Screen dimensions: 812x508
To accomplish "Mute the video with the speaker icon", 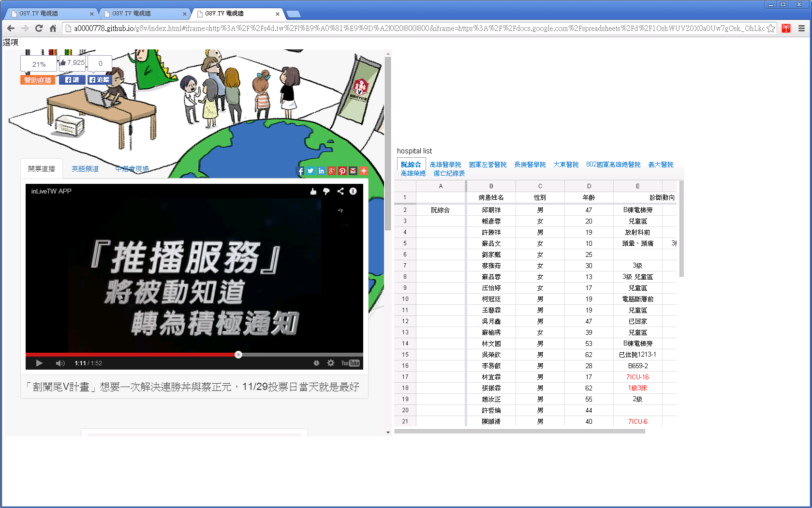I will tap(60, 363).
